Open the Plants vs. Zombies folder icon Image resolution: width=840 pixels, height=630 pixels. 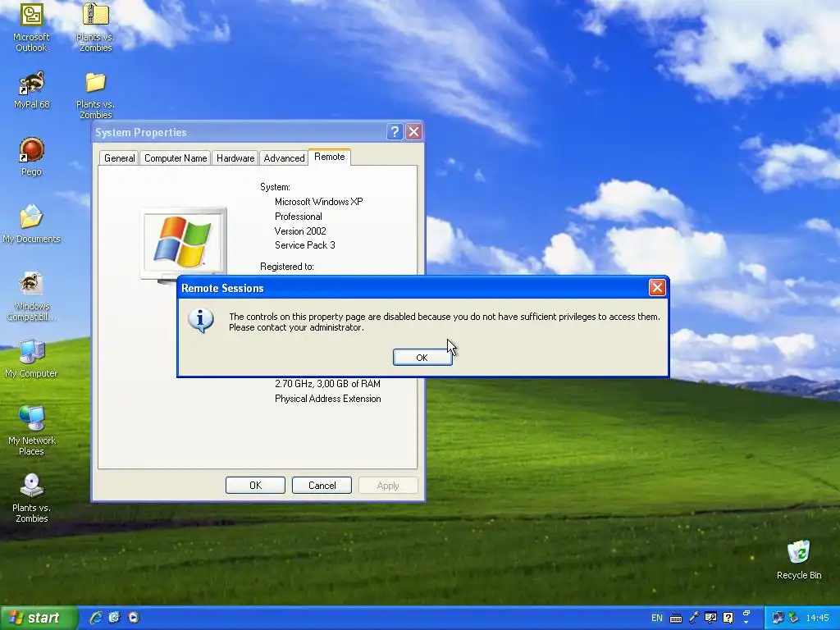95,95
